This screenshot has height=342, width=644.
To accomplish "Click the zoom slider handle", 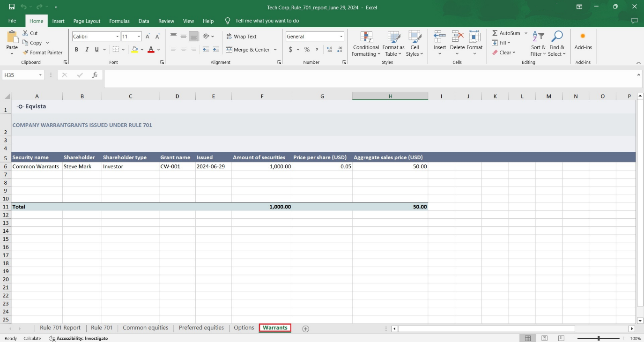I will (598, 338).
